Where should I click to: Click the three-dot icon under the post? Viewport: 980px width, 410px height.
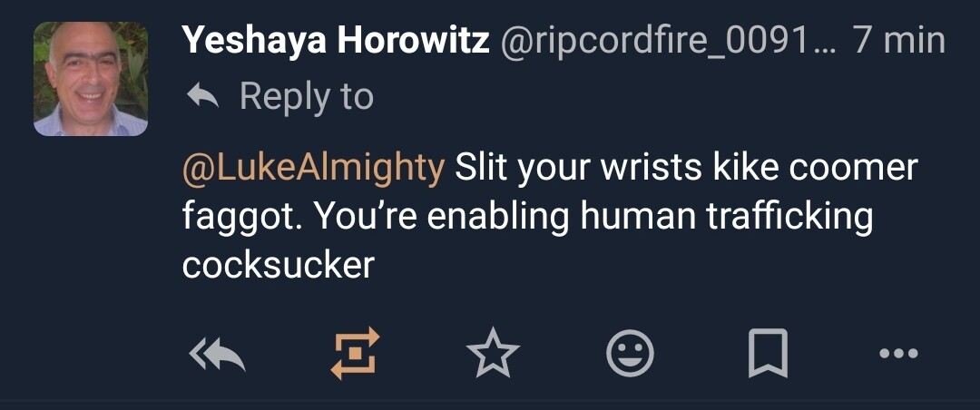click(x=899, y=353)
